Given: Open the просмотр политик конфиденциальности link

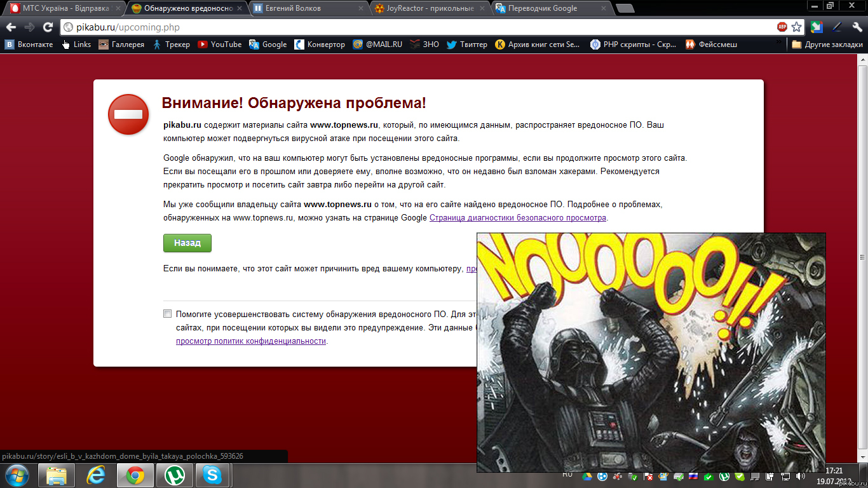Looking at the screenshot, I should [251, 341].
